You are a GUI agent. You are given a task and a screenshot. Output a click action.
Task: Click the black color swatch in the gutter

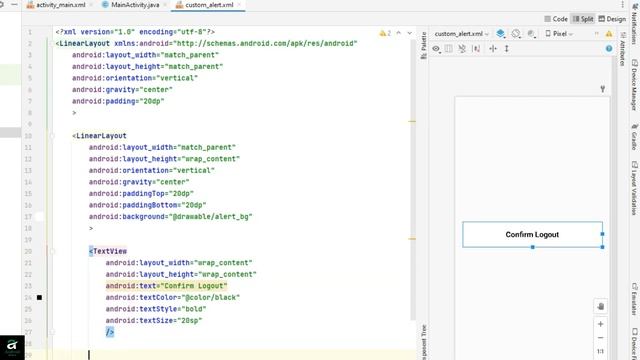tap(39, 298)
